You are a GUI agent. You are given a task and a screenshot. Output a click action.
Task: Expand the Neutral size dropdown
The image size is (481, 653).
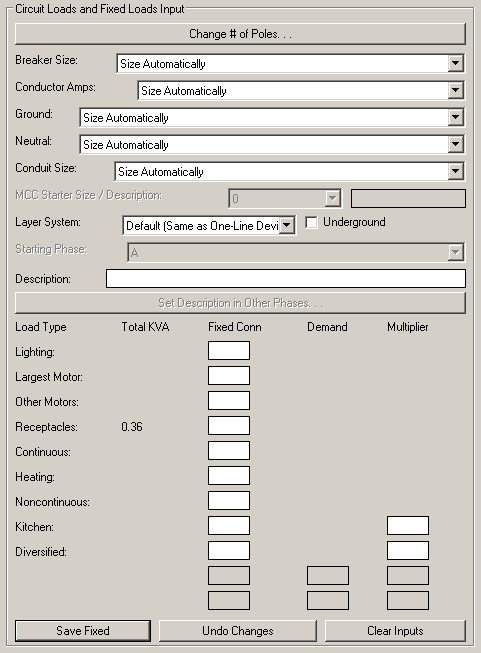tap(272, 145)
